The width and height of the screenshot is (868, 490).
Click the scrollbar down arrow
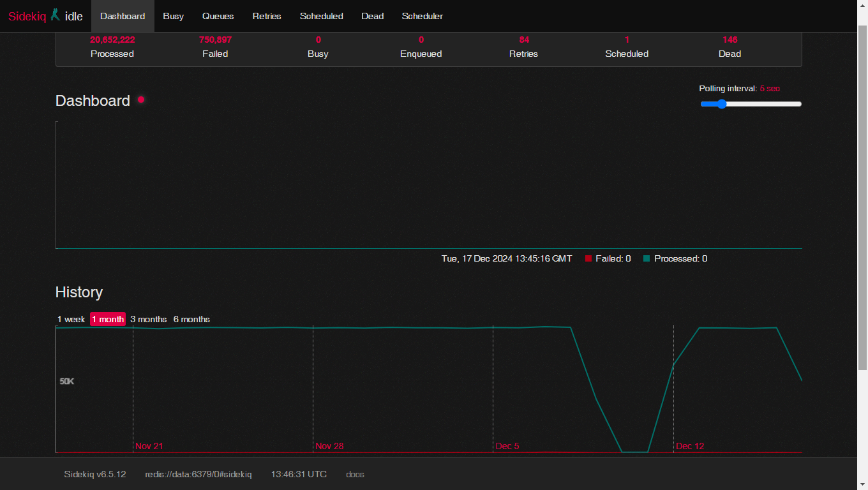tap(862, 484)
